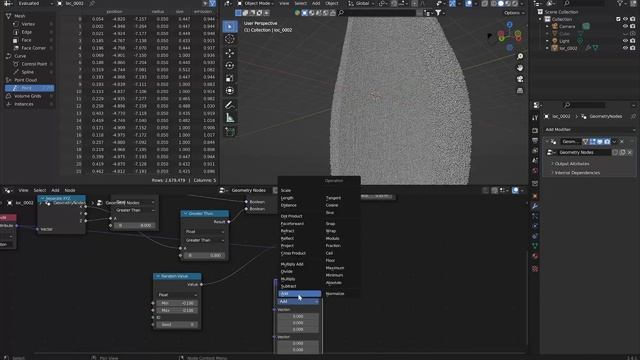The height and width of the screenshot is (360, 640).
Task: Open the Modifiers wrench properties tab
Action: pos(535,206)
